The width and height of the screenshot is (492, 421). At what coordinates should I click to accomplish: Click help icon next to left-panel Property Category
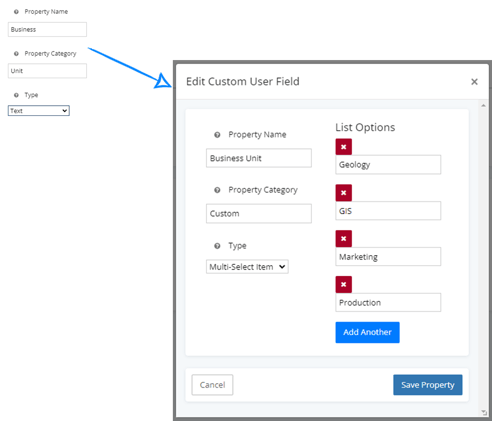click(16, 54)
